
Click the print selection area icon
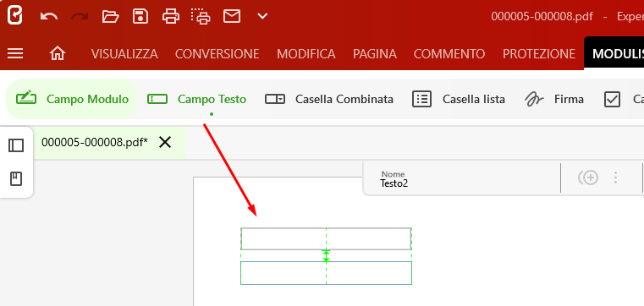click(x=201, y=16)
